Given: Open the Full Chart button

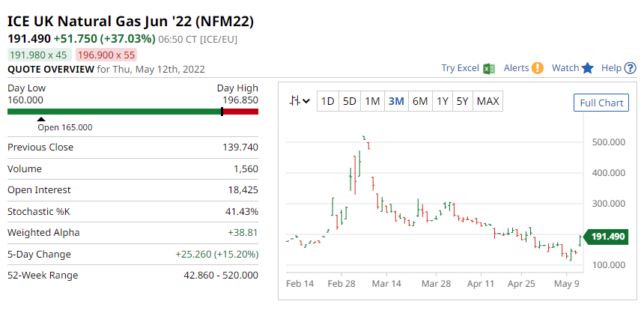Looking at the screenshot, I should click(601, 103).
